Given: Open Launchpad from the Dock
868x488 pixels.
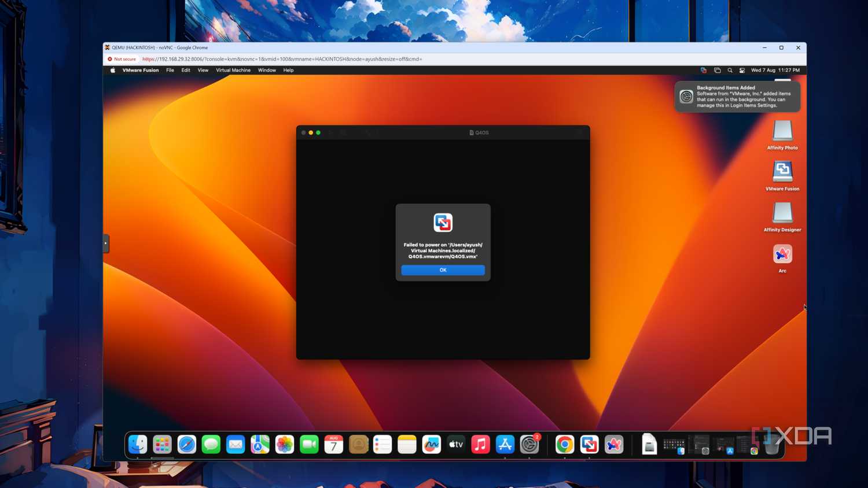Looking at the screenshot, I should tap(162, 444).
